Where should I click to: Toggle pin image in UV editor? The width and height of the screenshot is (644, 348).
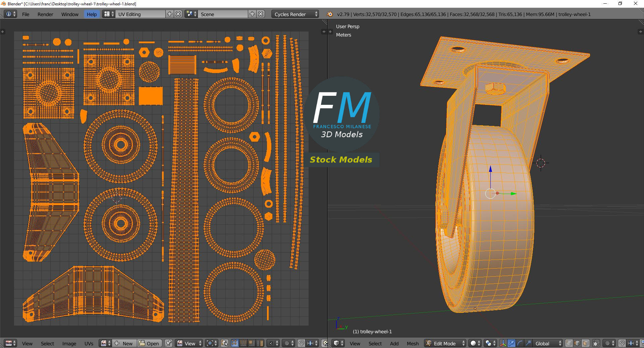pos(168,343)
